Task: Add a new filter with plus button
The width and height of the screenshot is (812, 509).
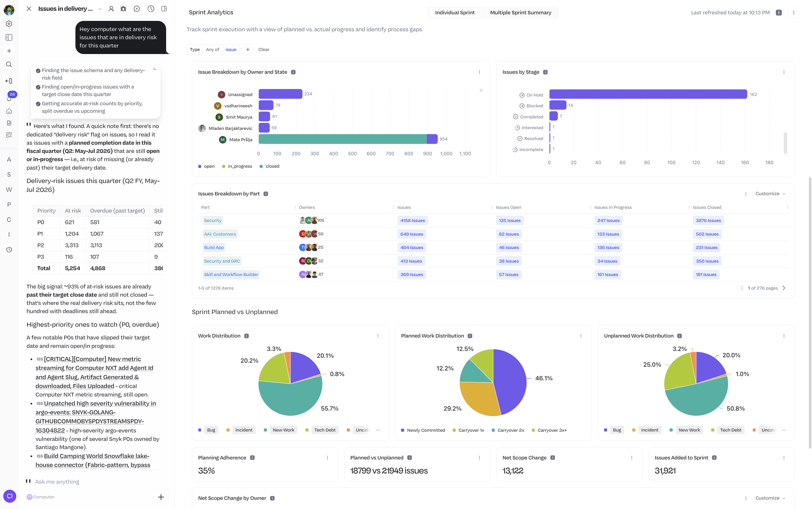Action: 248,50
